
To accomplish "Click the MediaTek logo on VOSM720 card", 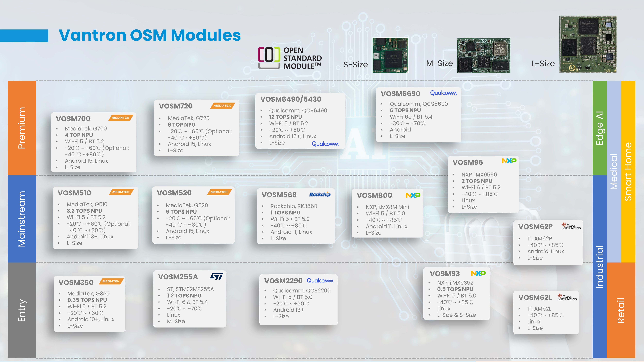I will tap(222, 106).
